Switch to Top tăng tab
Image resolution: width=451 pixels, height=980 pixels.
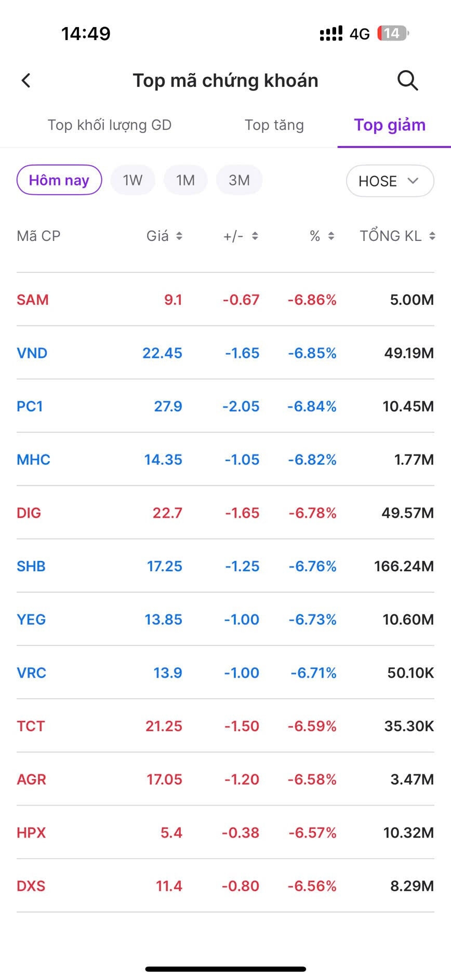pos(274,125)
